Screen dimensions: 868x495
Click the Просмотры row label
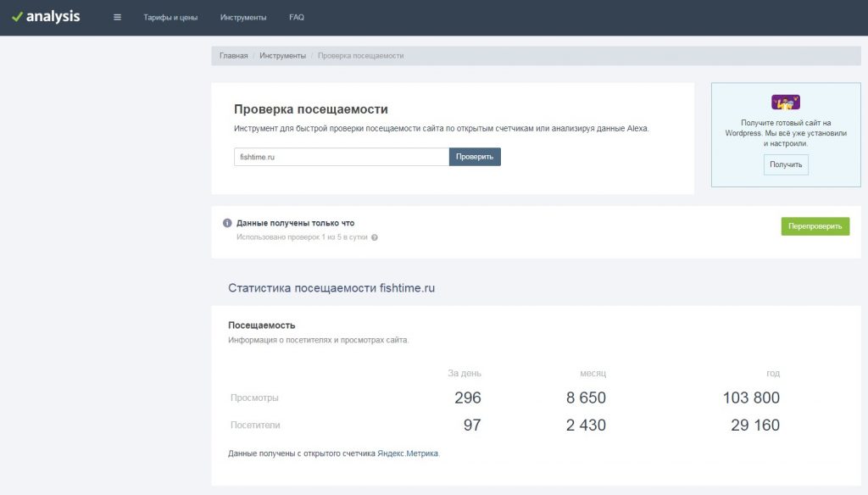click(x=254, y=398)
